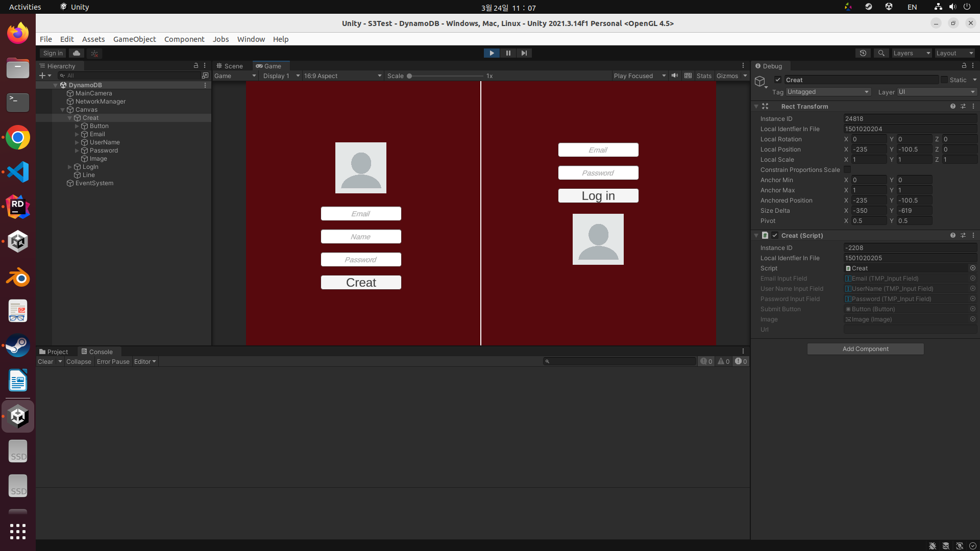Screen dimensions: 980x551
Task: Click the global search magnifier icon
Action: coord(881,53)
